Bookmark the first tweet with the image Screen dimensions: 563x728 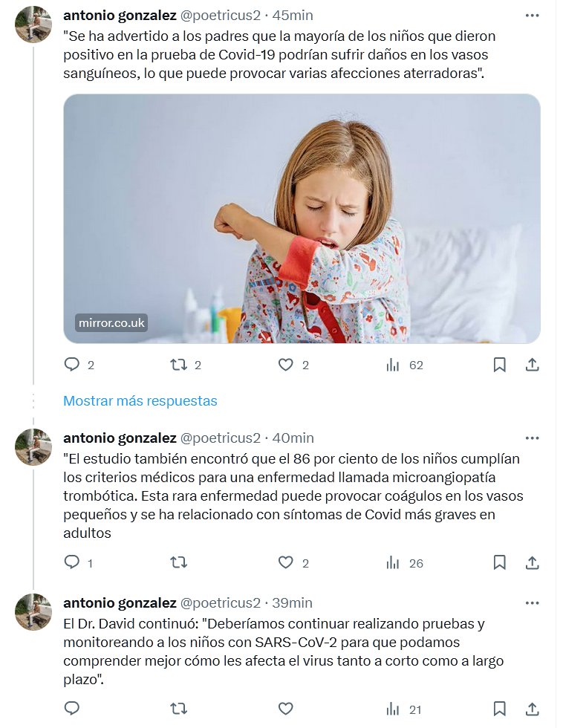click(x=500, y=365)
